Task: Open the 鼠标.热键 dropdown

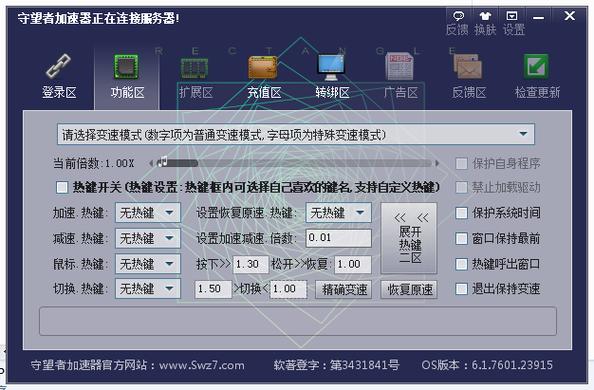Action: (148, 264)
